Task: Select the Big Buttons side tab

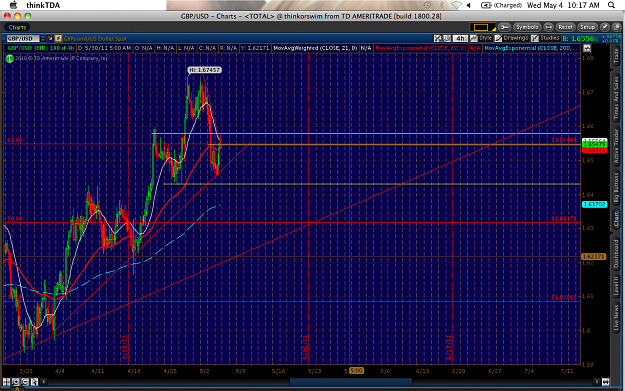Action: [x=616, y=187]
